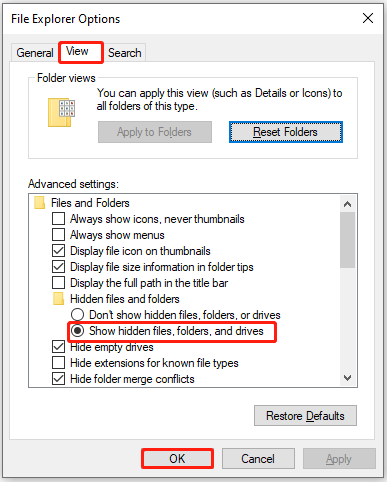Select the Files and Folders tree label
Image resolution: width=387 pixels, height=482 pixels.
pos(90,203)
